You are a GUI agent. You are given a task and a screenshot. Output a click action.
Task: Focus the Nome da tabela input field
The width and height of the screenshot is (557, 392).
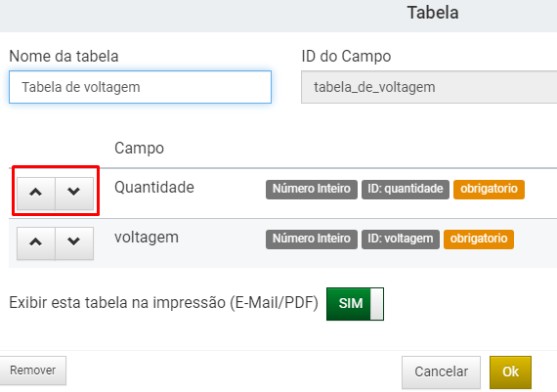tap(141, 87)
